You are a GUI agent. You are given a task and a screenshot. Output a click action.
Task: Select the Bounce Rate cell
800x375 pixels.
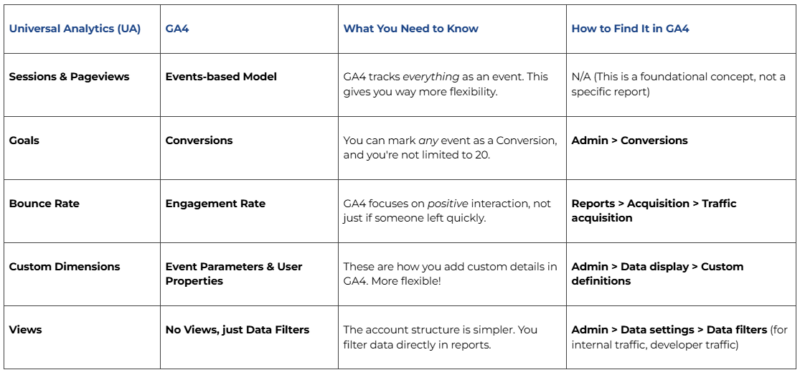[x=44, y=204]
